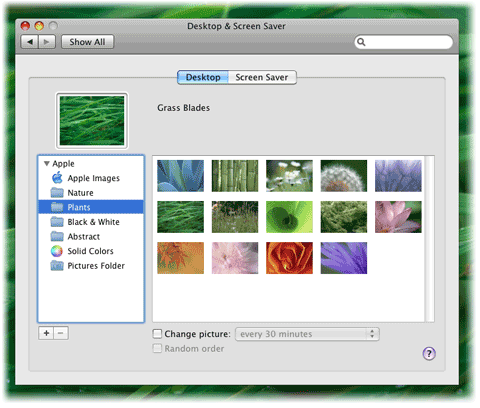
Task: Add a folder with the plus button
Action: 46,333
